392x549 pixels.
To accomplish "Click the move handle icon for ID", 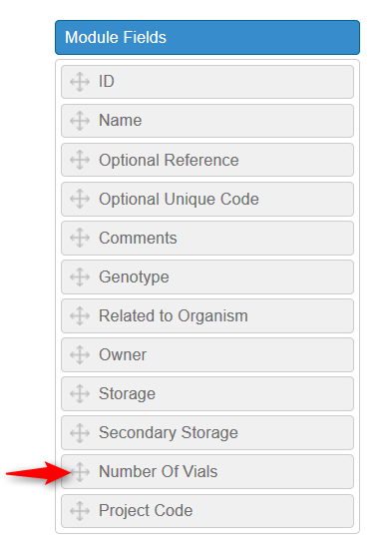I will [x=80, y=82].
